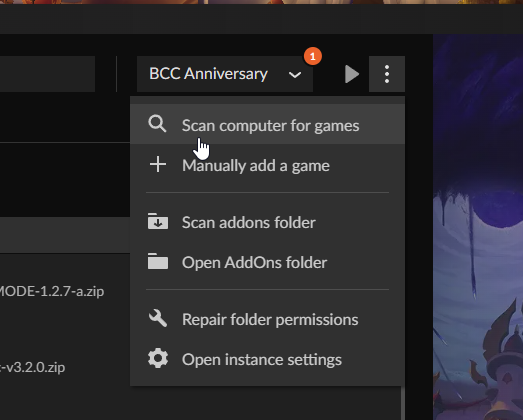Click the plus icon to add game
This screenshot has width=523, height=420.
click(158, 164)
